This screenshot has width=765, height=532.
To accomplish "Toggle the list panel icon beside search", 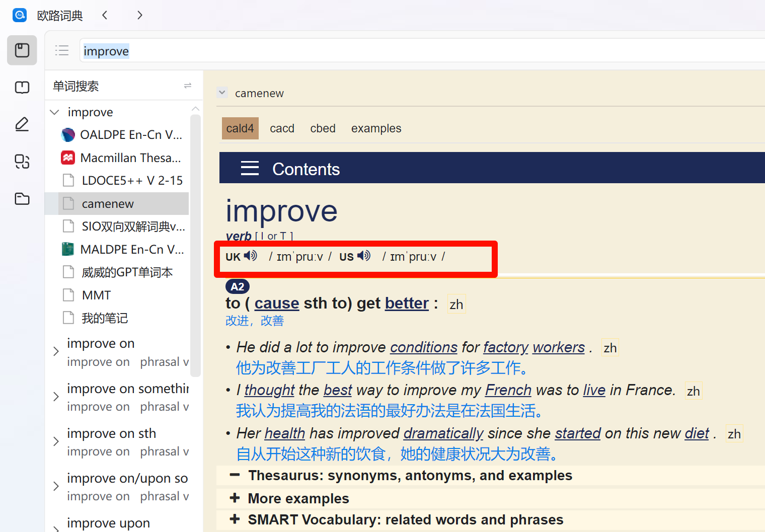I will (62, 50).
